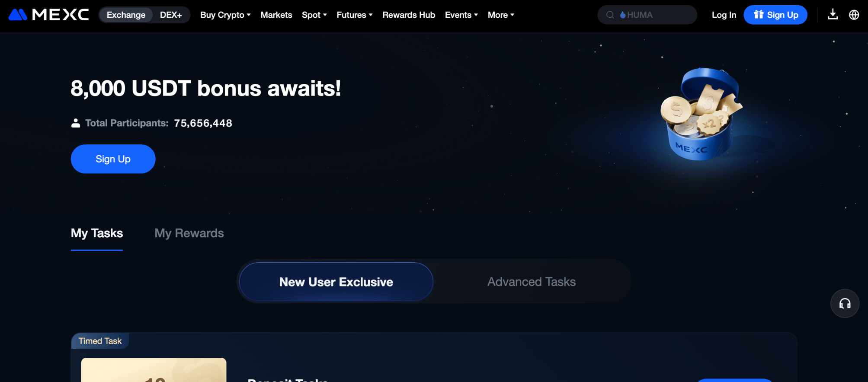Open the Spot dropdown menu

[x=314, y=15]
